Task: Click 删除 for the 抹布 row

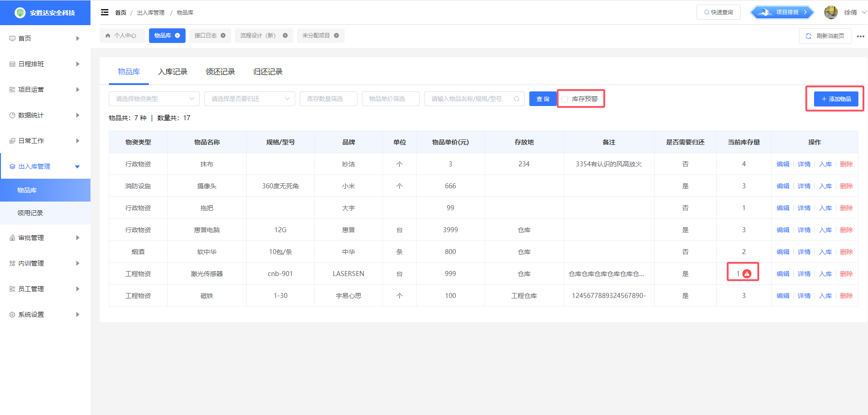Action: point(846,164)
